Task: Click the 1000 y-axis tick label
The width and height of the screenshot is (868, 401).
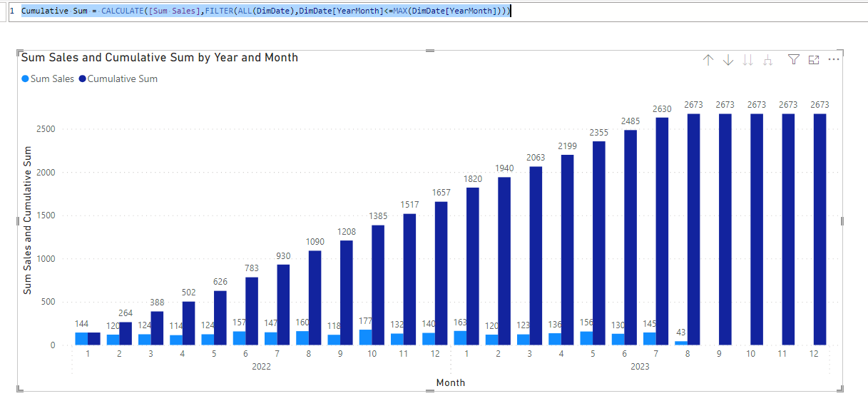Action: pos(46,259)
